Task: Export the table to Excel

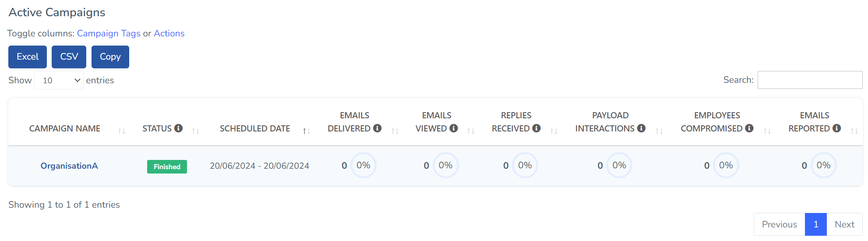Action: 28,57
